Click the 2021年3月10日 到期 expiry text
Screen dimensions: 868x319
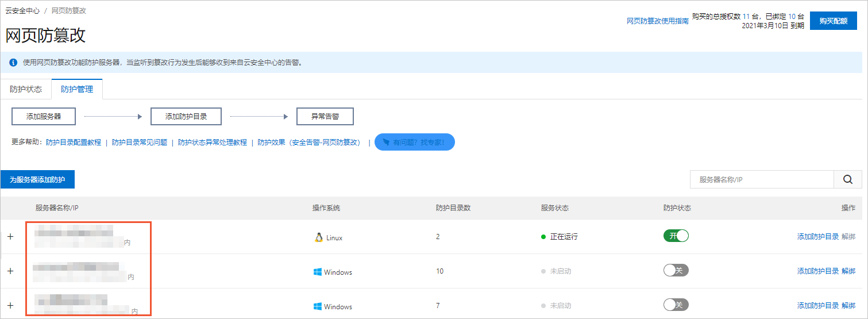point(773,26)
